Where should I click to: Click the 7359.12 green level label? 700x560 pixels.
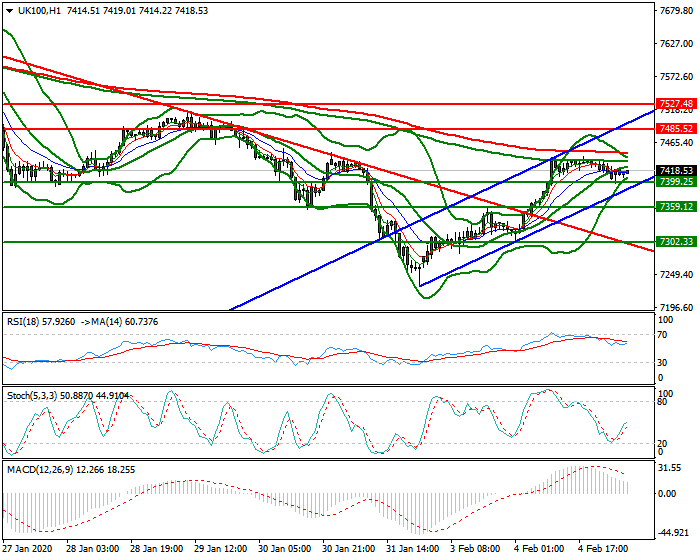[676, 207]
